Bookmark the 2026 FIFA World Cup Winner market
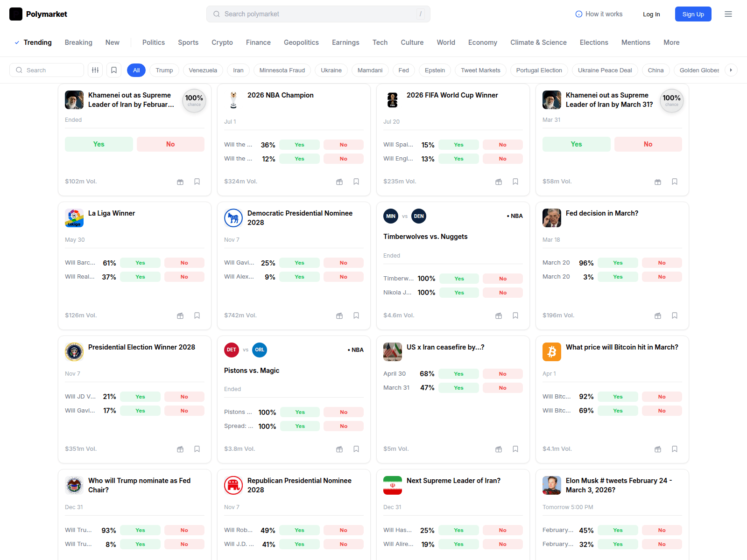Image resolution: width=747 pixels, height=560 pixels. (x=515, y=182)
